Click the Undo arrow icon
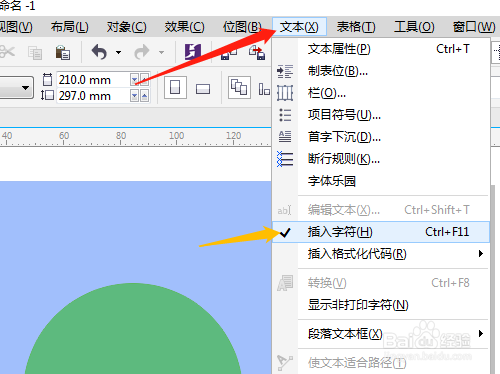This screenshot has width=500, height=374. (99, 52)
